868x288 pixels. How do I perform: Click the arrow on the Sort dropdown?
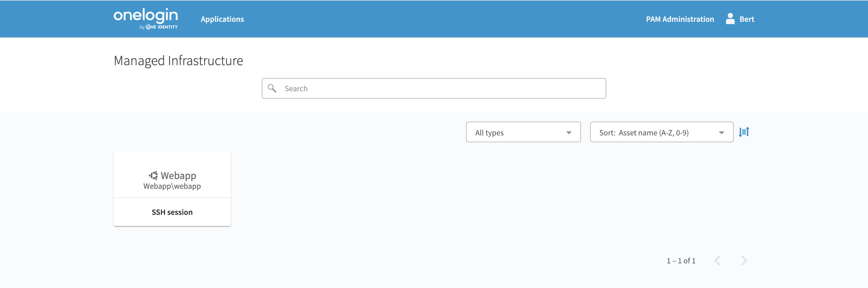click(x=721, y=133)
